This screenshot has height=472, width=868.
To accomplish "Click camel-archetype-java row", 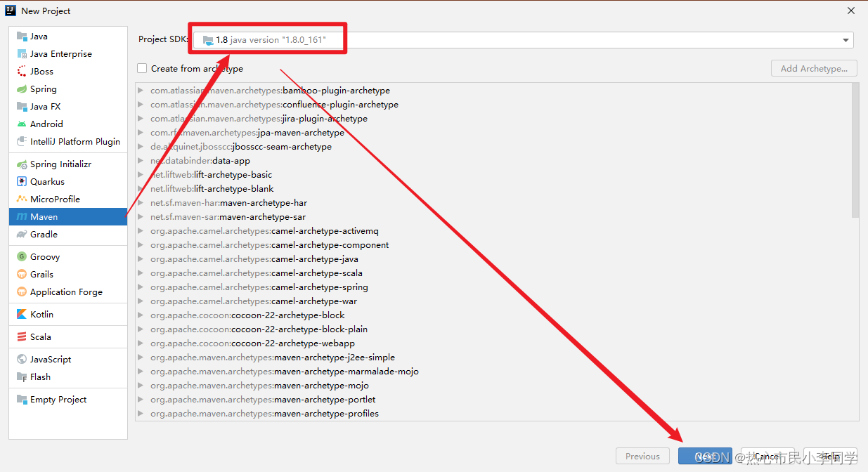I will tap(493, 259).
